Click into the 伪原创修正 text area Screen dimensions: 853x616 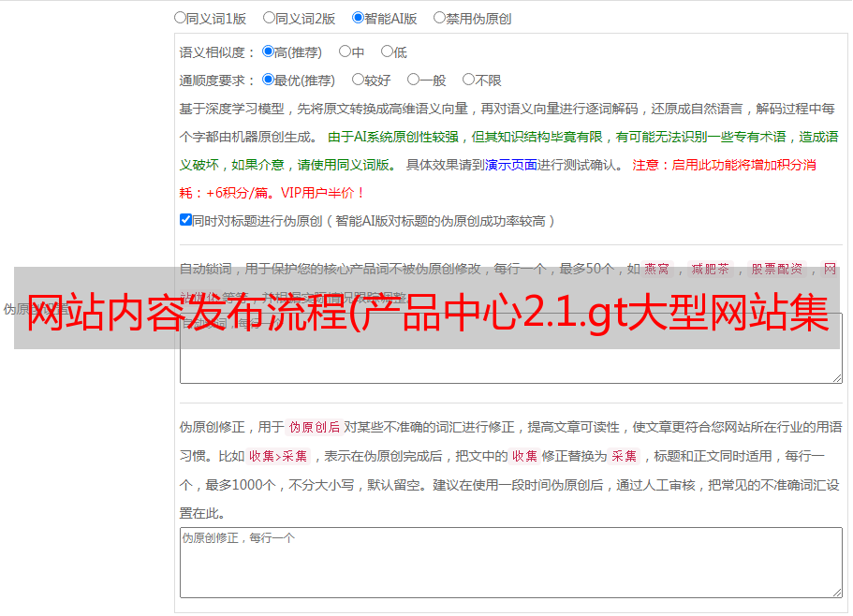tap(511, 563)
